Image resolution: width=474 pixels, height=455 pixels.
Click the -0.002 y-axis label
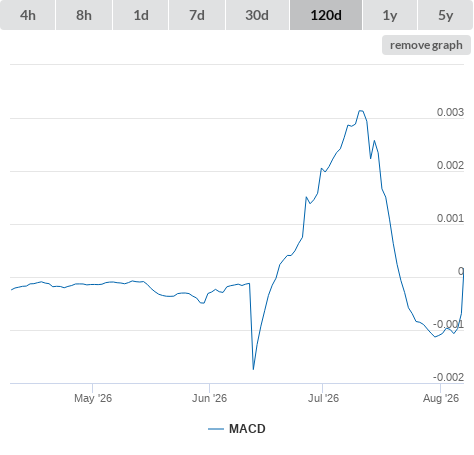[x=448, y=377]
